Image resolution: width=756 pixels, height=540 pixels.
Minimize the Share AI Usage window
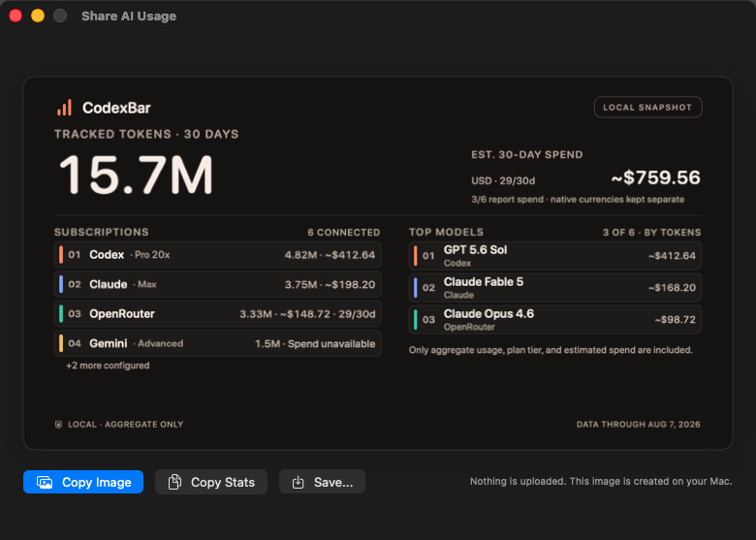(38, 16)
